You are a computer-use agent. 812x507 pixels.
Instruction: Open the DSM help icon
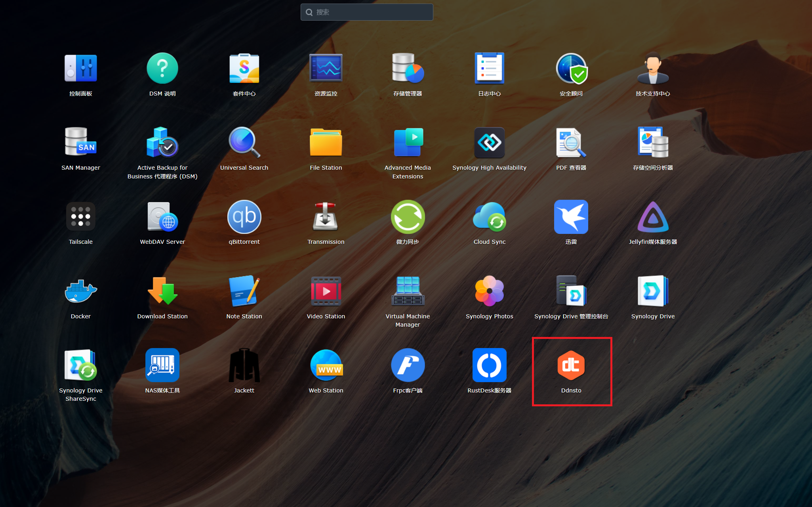[162, 69]
